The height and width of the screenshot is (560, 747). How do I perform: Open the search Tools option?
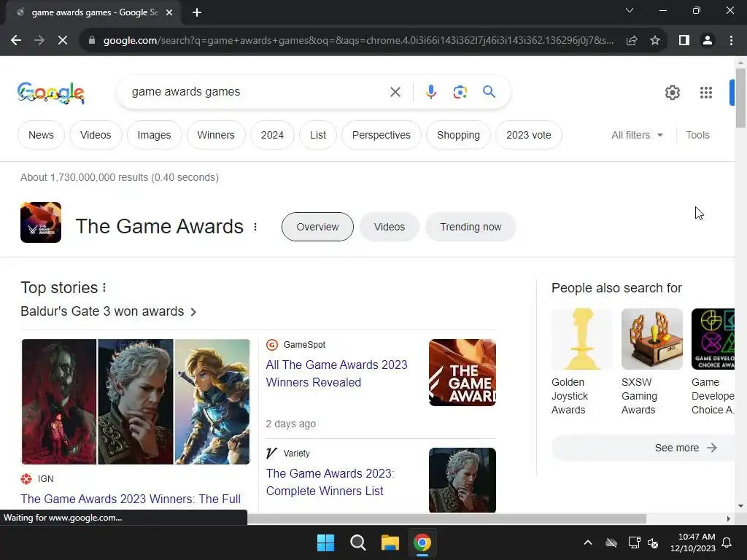coord(697,135)
